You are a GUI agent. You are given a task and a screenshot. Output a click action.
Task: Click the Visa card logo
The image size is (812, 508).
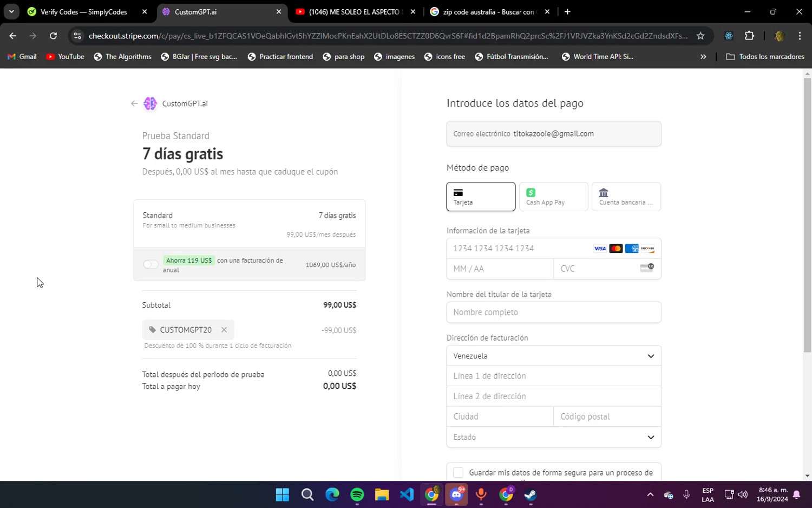[x=600, y=249]
